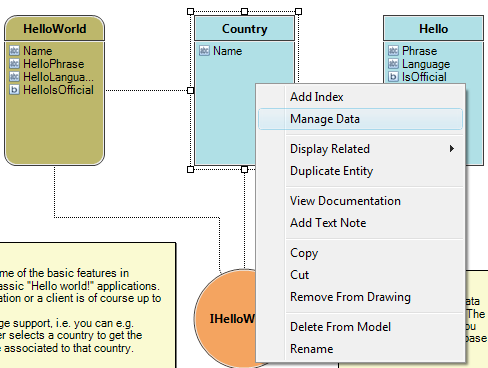Choose Add Text Note

click(x=360, y=223)
